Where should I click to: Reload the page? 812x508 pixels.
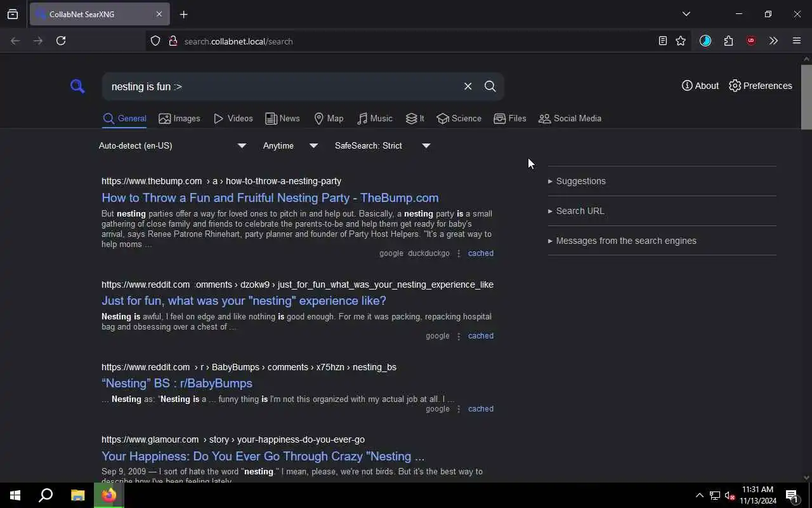tap(61, 41)
